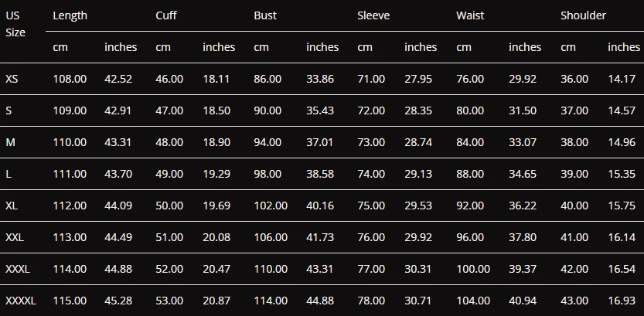Click the Length column header
Image resolution: width=644 pixels, height=316 pixels.
[70, 15]
